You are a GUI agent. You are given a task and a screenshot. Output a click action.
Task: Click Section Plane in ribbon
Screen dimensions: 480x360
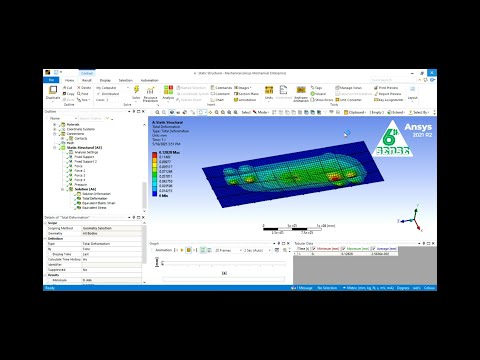246,94
